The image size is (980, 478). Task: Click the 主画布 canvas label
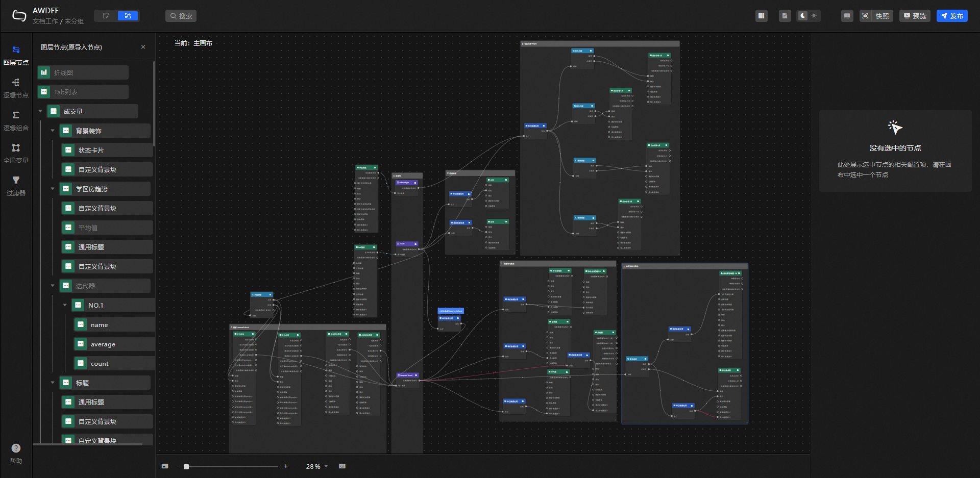click(x=203, y=43)
